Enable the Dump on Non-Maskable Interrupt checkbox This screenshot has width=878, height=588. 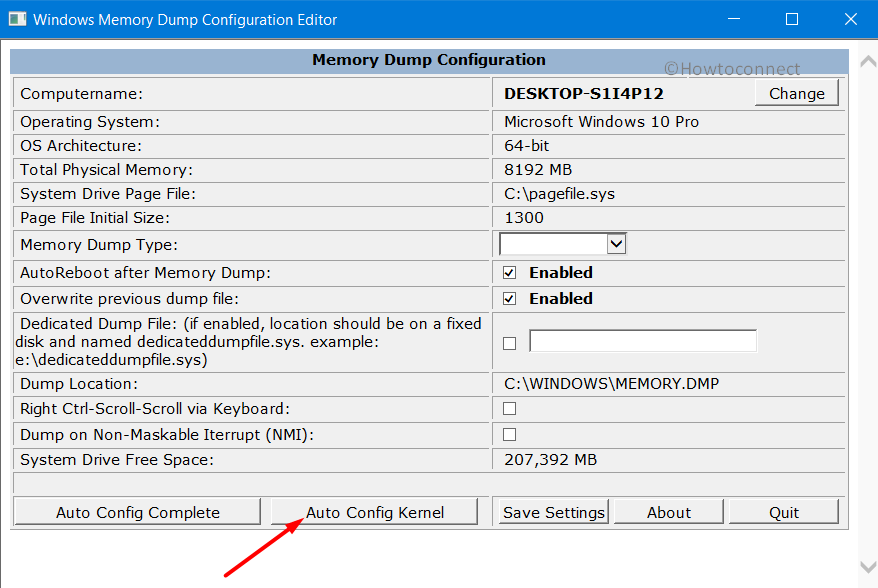[x=509, y=435]
